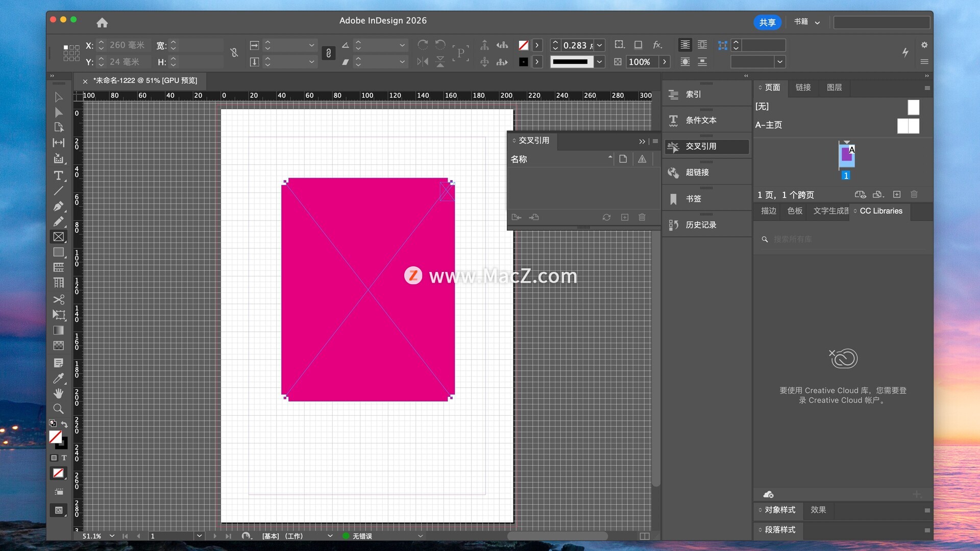
Task: Open the stroke weight dropdown
Action: (x=600, y=45)
